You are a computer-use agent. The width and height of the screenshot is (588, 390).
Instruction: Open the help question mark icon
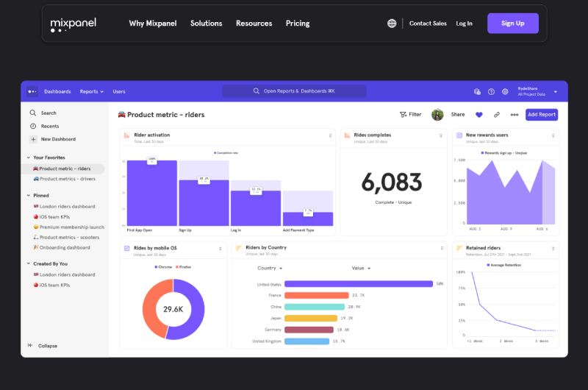[x=491, y=91]
